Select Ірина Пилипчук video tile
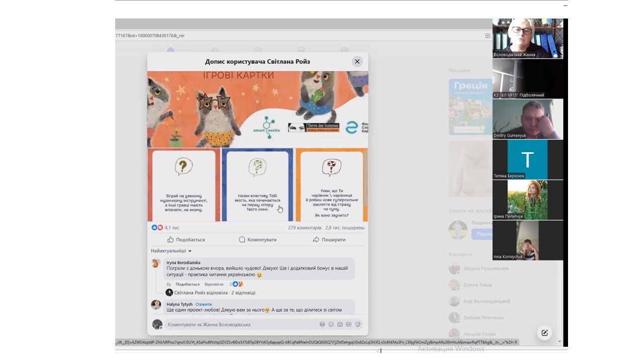644x362 pixels. 527,200
